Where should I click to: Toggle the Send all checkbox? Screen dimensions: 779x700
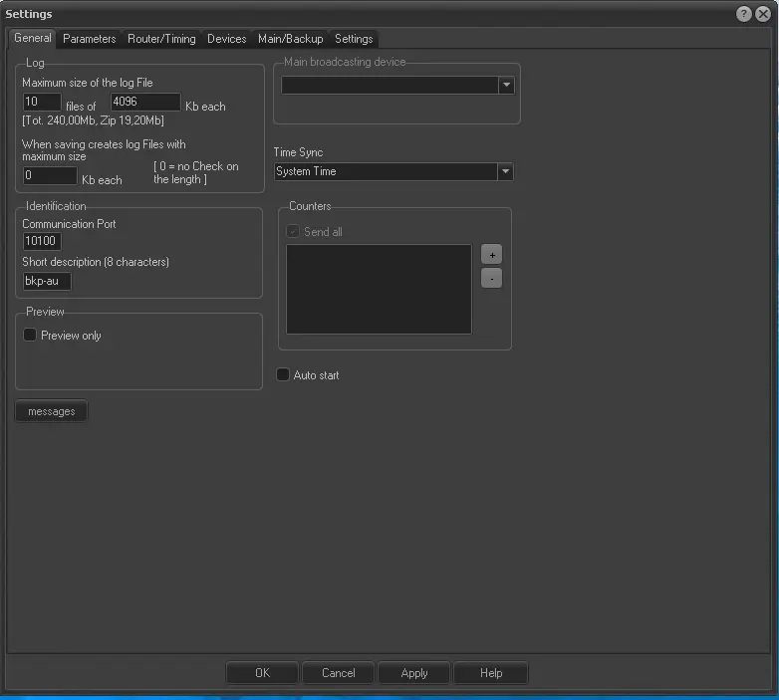click(x=293, y=232)
